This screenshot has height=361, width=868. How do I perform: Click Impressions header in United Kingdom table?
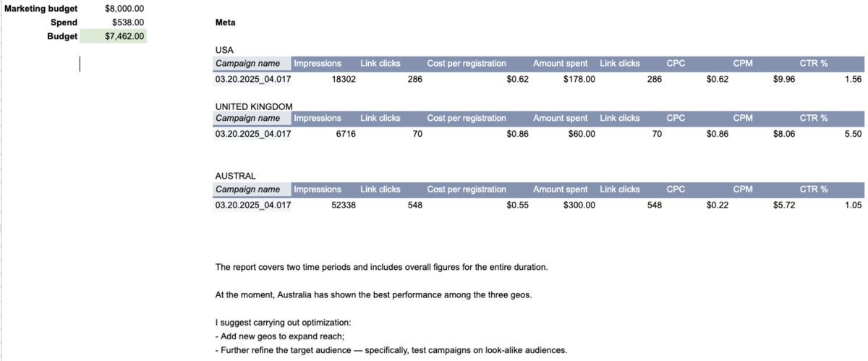[318, 118]
